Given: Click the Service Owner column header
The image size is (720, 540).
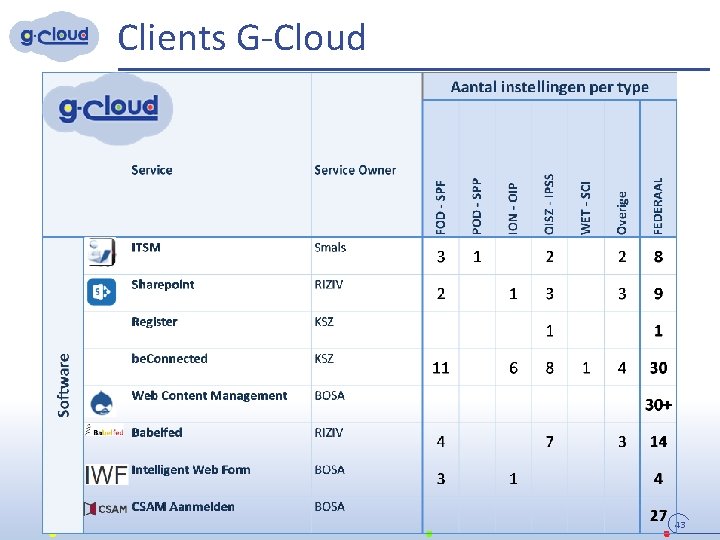Looking at the screenshot, I should point(355,170).
